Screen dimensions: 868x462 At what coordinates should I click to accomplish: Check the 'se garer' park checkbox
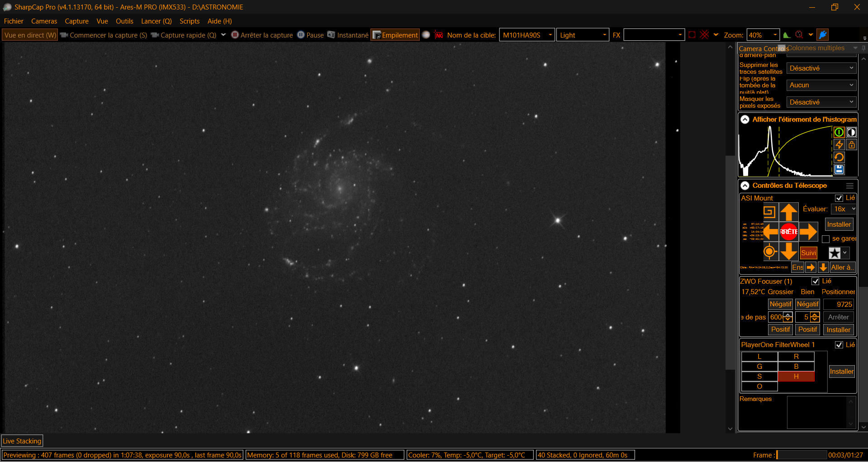826,239
